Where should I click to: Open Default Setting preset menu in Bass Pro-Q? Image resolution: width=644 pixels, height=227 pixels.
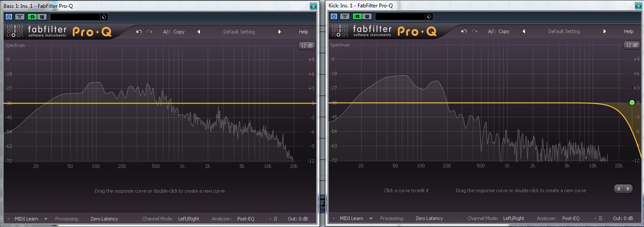pos(239,32)
